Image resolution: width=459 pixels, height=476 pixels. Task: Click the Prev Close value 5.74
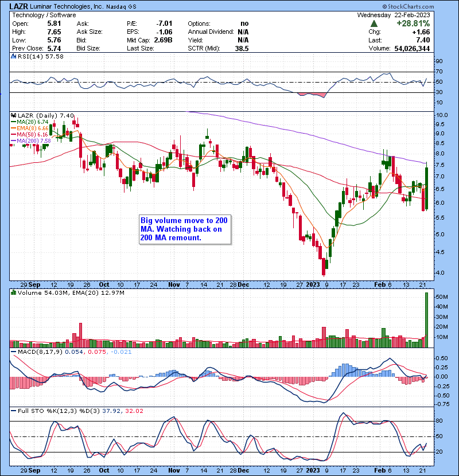pyautogui.click(x=54, y=49)
